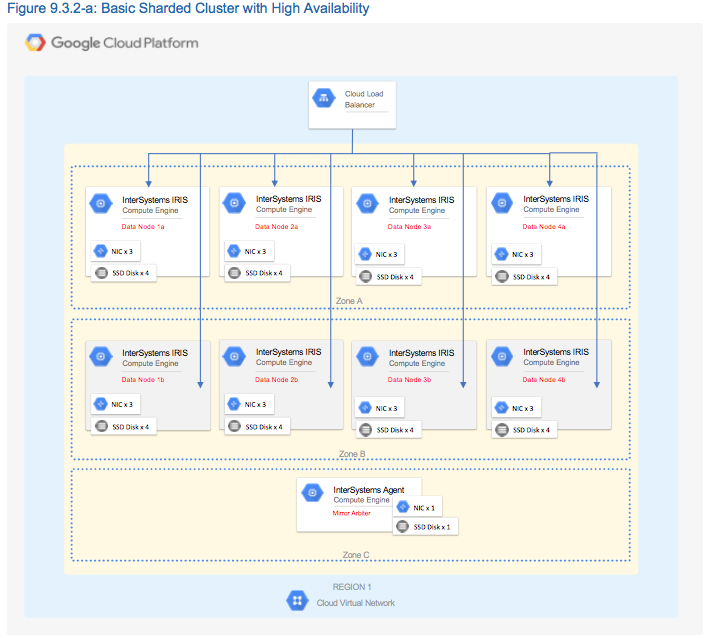The width and height of the screenshot is (707, 638).
Task: Click the NIC icon under Data Node 2a
Action: [x=234, y=251]
